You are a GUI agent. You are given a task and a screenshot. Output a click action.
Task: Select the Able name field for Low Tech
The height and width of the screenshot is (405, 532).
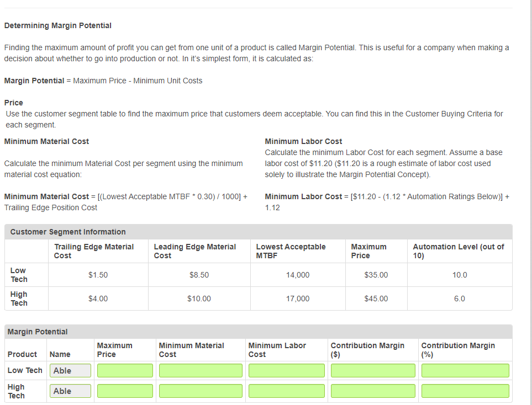pyautogui.click(x=70, y=370)
